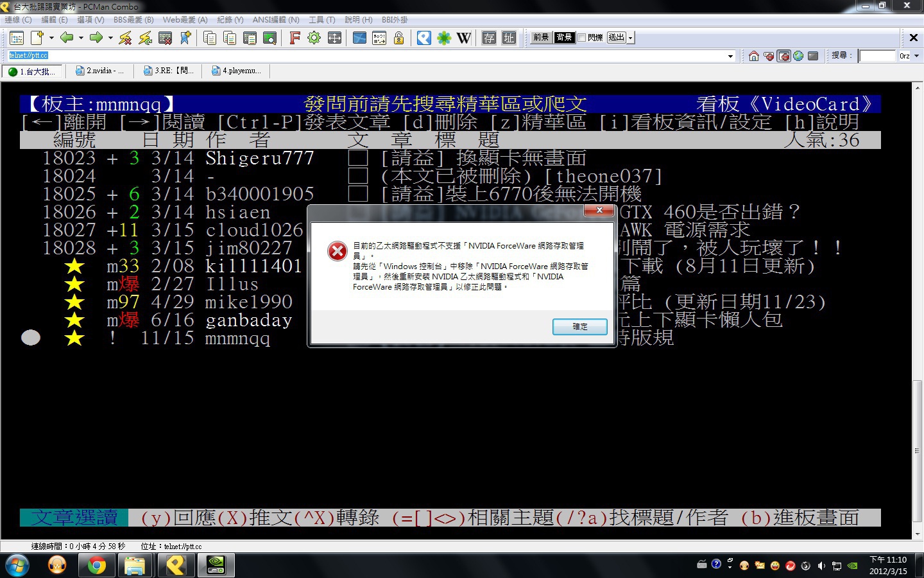Expand the forward history dropdown arrow
Screen dimensions: 924x578
tap(110, 38)
